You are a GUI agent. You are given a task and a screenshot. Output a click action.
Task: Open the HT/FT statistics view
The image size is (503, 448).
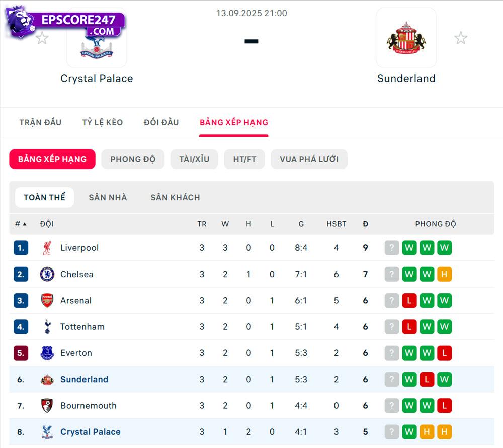[244, 159]
